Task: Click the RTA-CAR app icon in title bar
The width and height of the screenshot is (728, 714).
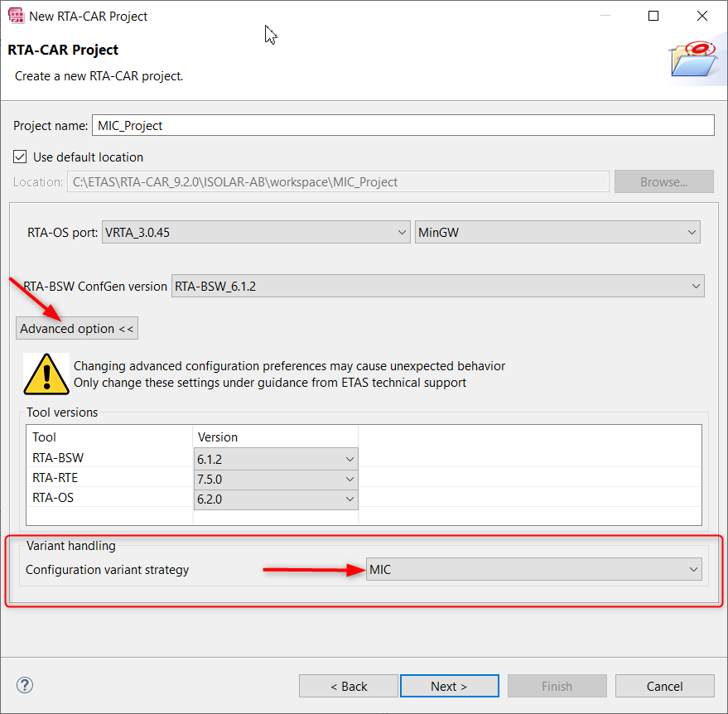Action: (x=16, y=15)
